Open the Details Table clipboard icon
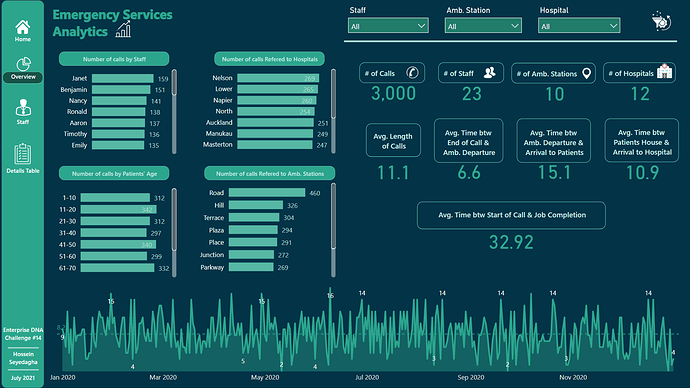The image size is (690, 388). pyautogui.click(x=22, y=154)
